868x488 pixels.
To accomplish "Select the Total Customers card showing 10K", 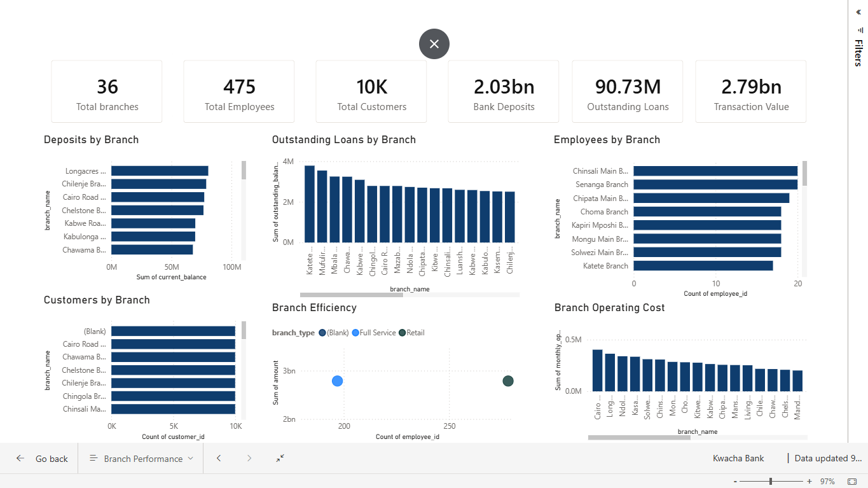I will 371,92.
